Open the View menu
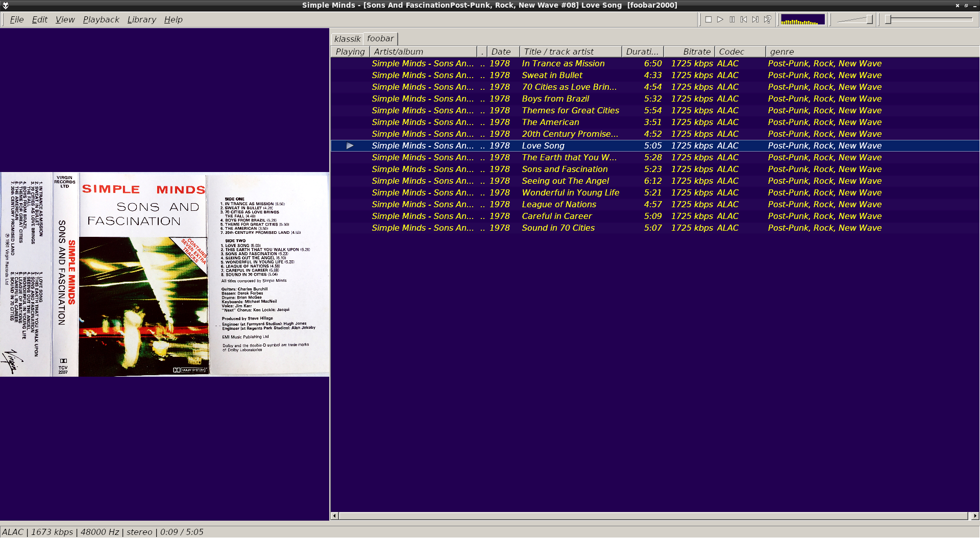 pyautogui.click(x=65, y=19)
